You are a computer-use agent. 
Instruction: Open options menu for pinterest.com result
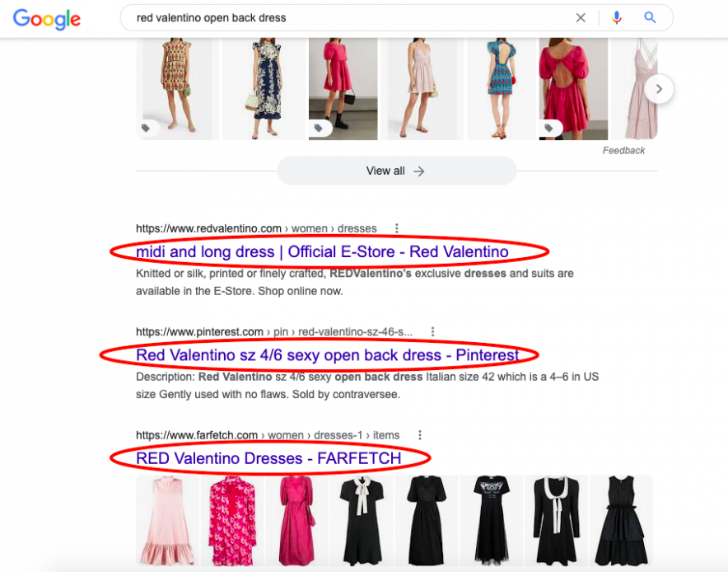click(x=432, y=332)
